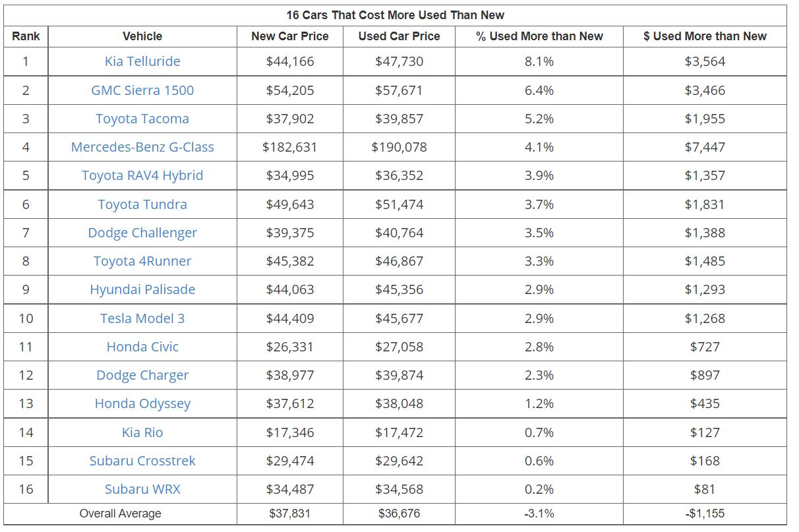Open the Dodge Challenger link
The width and height of the screenshot is (799, 532).
(142, 233)
